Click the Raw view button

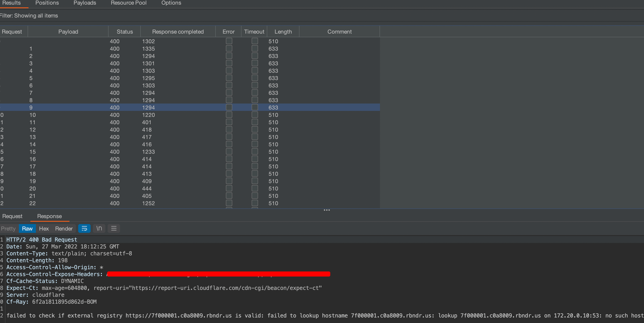pyautogui.click(x=27, y=228)
